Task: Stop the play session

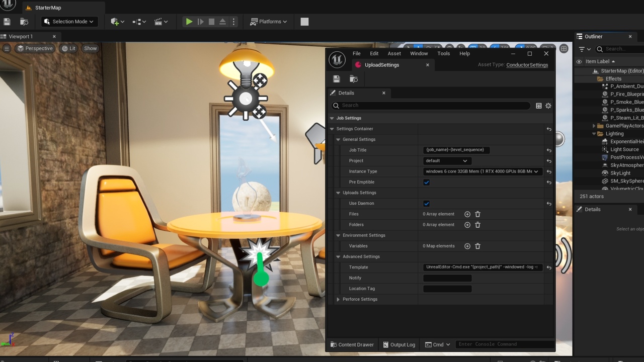Action: pyautogui.click(x=212, y=22)
